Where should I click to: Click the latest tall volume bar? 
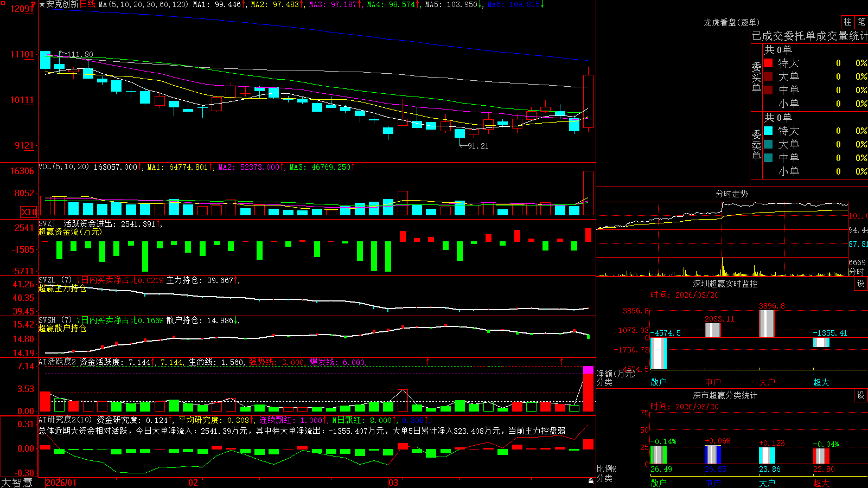[x=588, y=193]
